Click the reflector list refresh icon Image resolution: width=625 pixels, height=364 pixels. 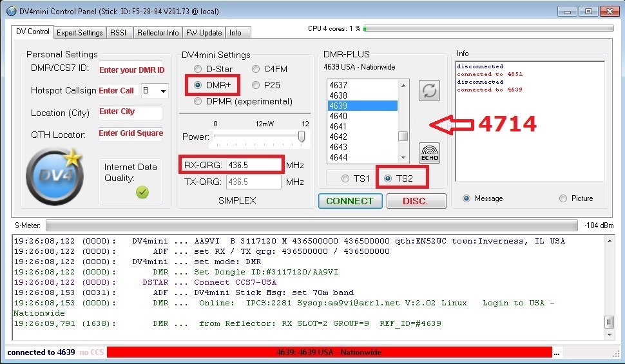[x=429, y=90]
